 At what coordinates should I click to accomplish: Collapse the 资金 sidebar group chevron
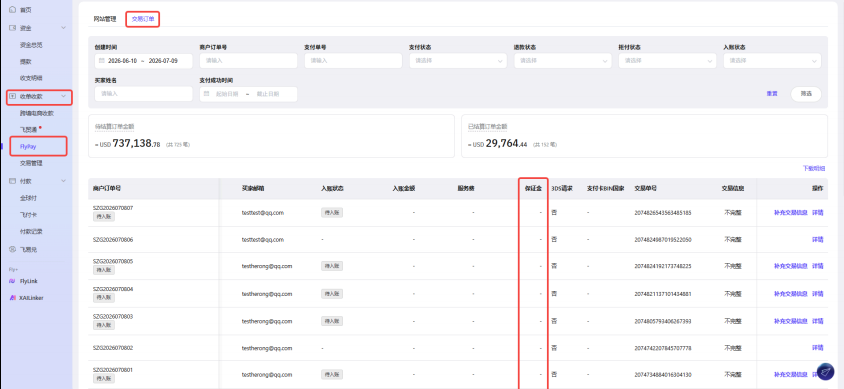[63, 28]
